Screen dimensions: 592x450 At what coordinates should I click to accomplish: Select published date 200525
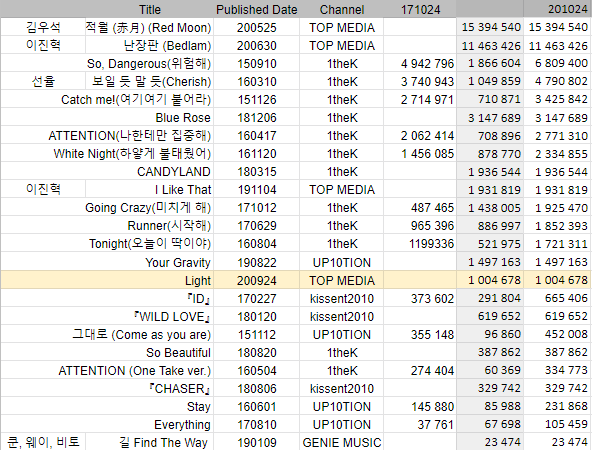click(256, 27)
